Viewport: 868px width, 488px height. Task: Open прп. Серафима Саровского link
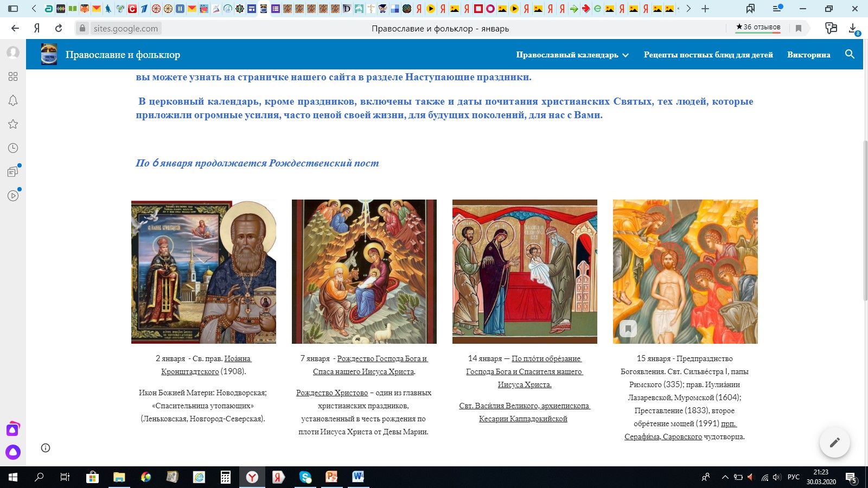[x=680, y=430]
